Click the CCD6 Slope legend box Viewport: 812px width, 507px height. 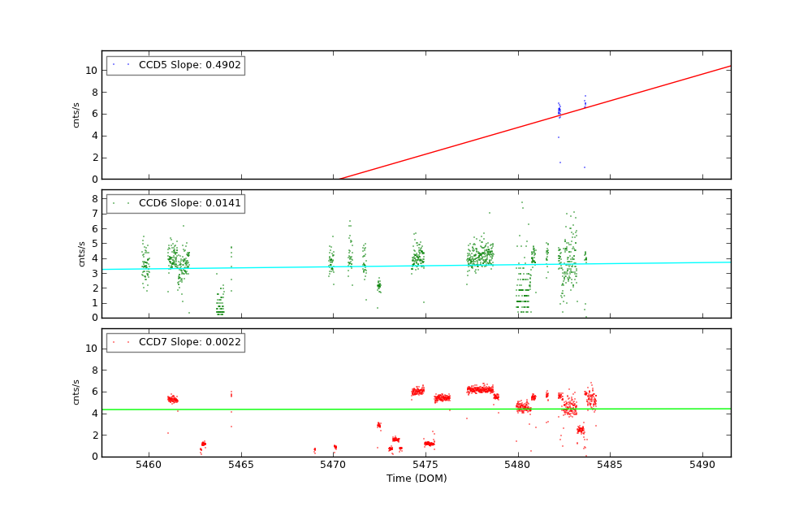tap(175, 203)
